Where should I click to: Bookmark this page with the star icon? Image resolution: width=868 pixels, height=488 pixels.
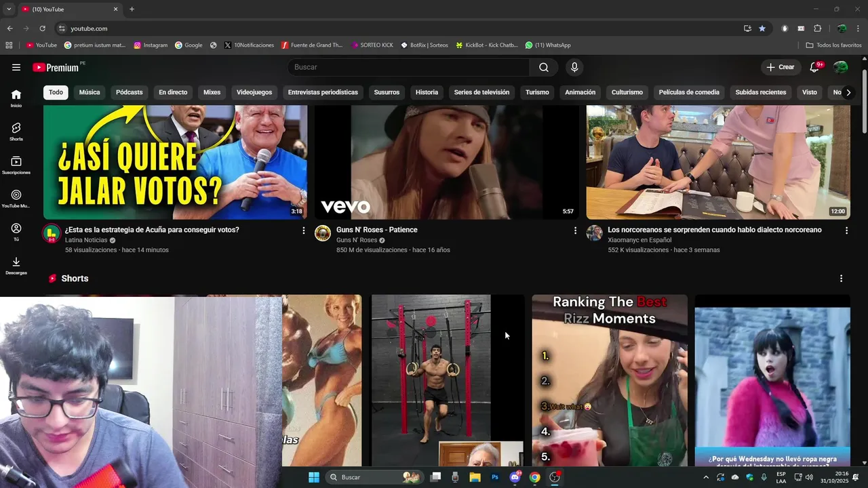pyautogui.click(x=762, y=28)
